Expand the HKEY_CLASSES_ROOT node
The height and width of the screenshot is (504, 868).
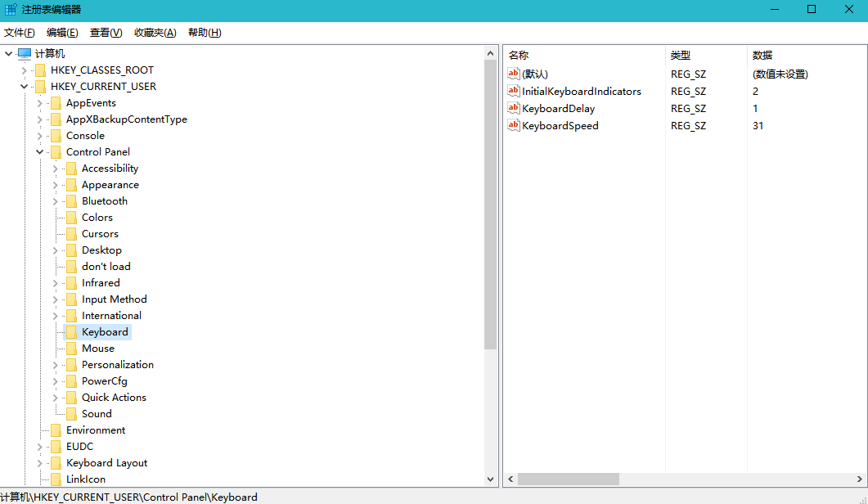25,70
